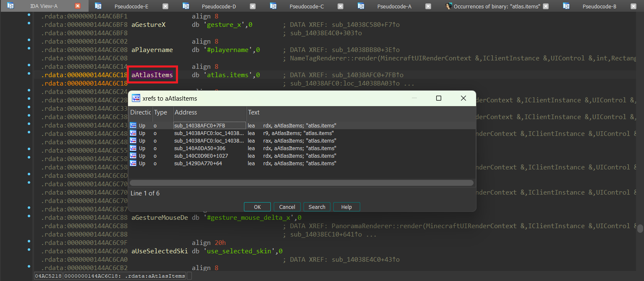This screenshot has width=644, height=281.
Task: Switch to the Pseudocode-B tab
Action: coord(599,6)
